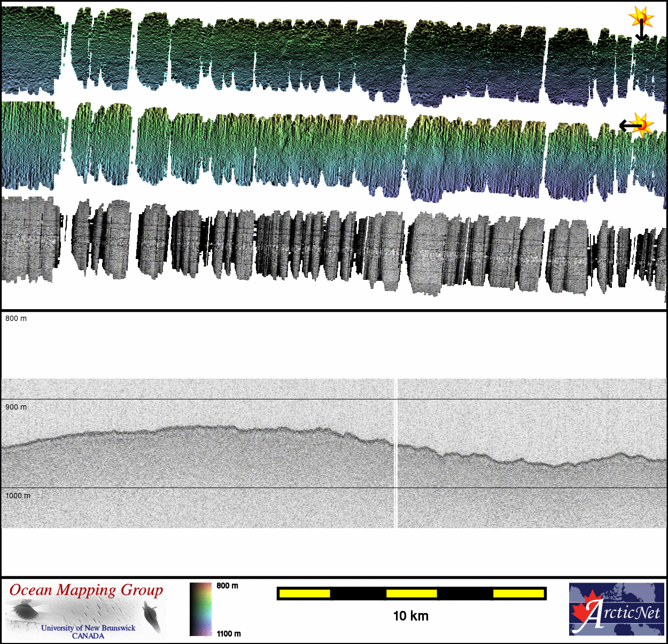Click the '1000 m' depth label on the profile
The width and height of the screenshot is (668, 644).
point(18,496)
